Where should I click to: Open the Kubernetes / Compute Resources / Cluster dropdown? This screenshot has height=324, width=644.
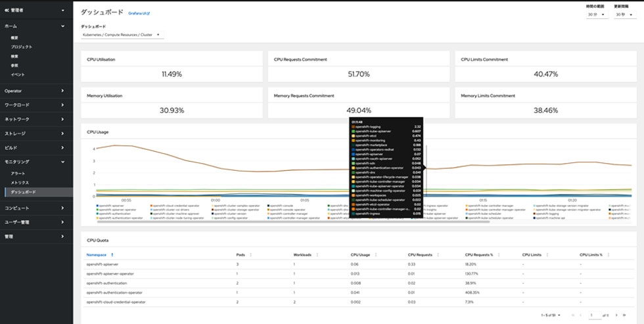coord(121,35)
